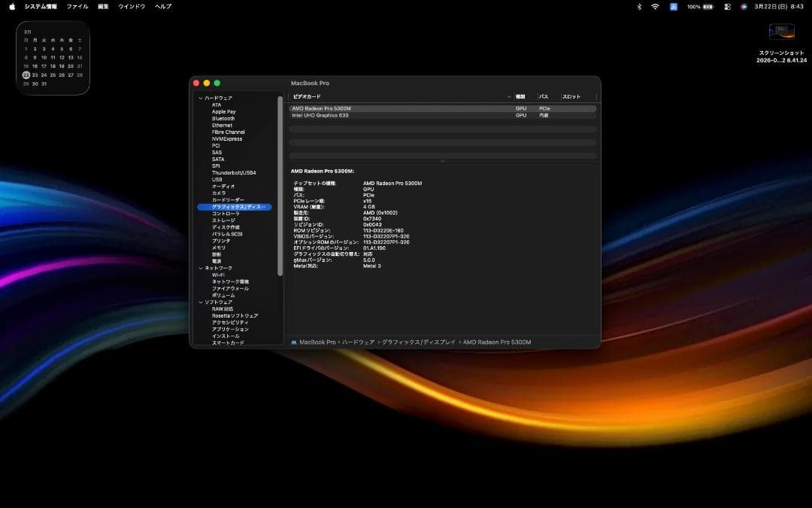Screen dimensions: 812x508
Task: Select Apple Pay in the sidebar
Action: coord(224,111)
